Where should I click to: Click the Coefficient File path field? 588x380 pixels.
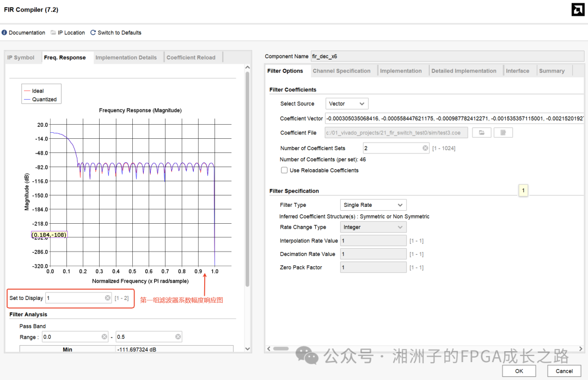(396, 133)
